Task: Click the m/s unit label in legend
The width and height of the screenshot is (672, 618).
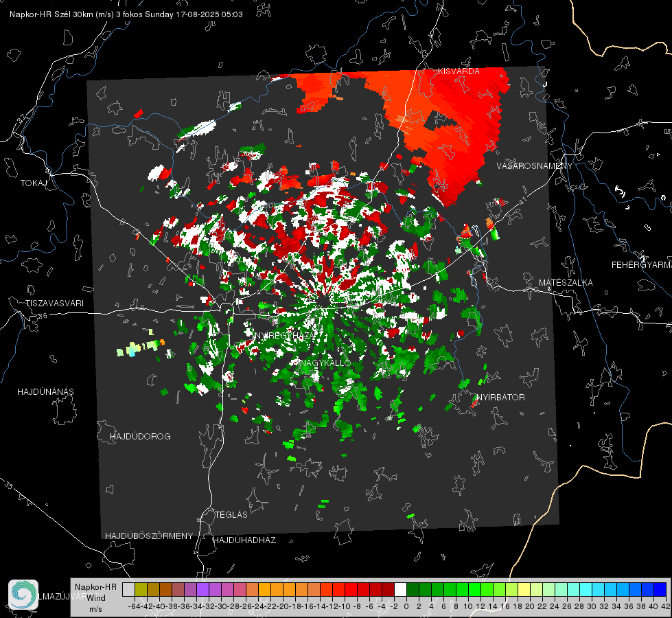Action: 95,609
